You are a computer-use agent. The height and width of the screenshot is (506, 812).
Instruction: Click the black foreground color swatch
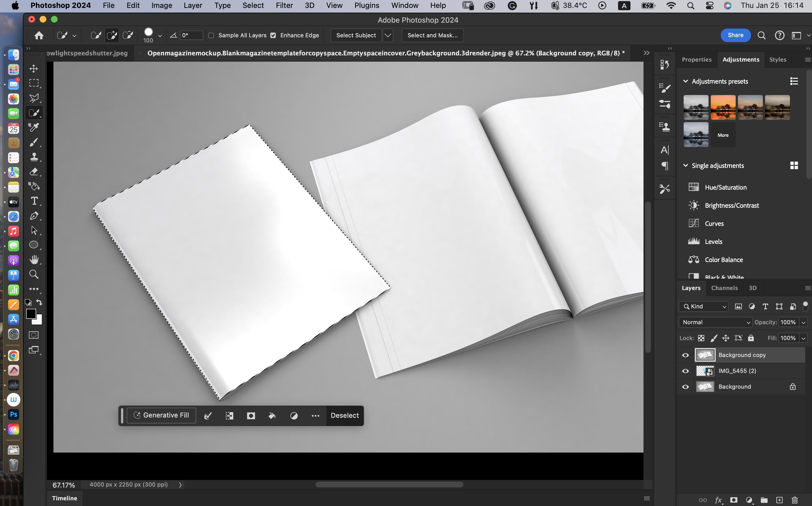point(31,313)
